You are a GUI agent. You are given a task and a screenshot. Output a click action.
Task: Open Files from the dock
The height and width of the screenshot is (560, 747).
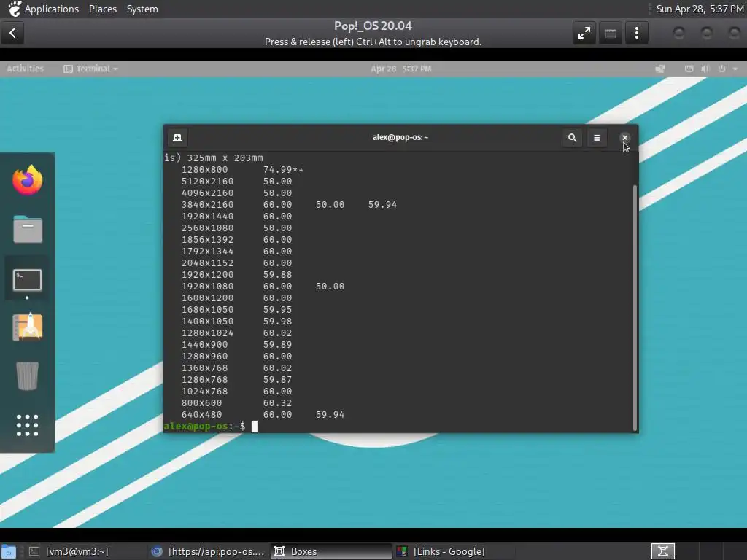coord(27,229)
